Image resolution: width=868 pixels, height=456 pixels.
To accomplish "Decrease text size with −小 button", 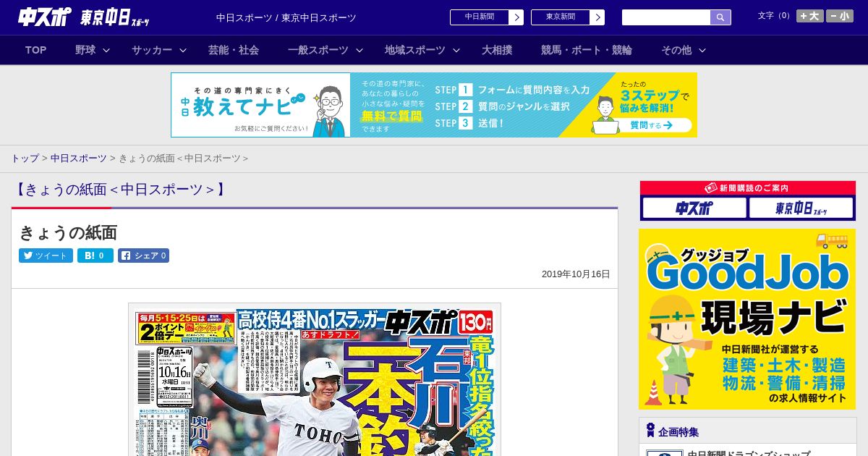I will click(840, 16).
